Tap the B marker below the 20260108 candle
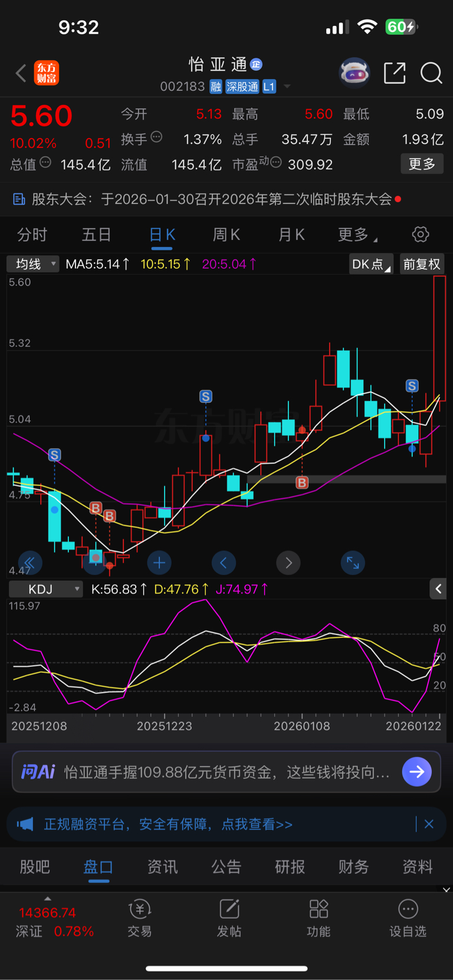This screenshot has width=453, height=980. coord(302,483)
